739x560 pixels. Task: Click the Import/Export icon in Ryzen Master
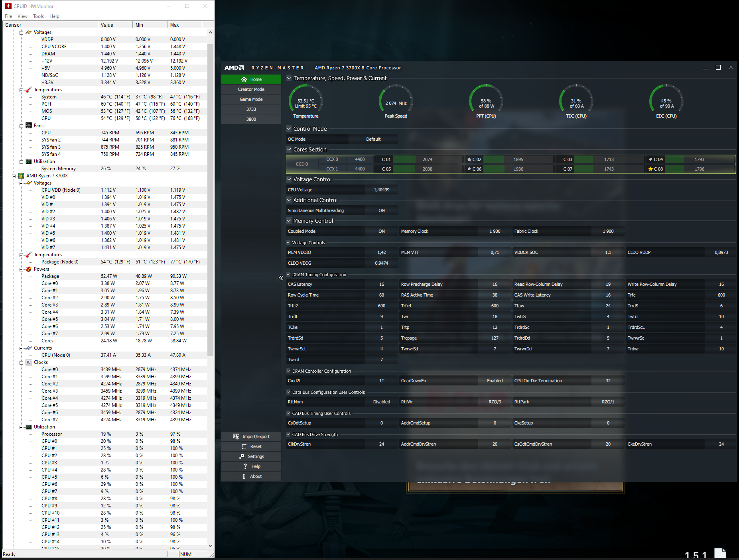(x=236, y=436)
